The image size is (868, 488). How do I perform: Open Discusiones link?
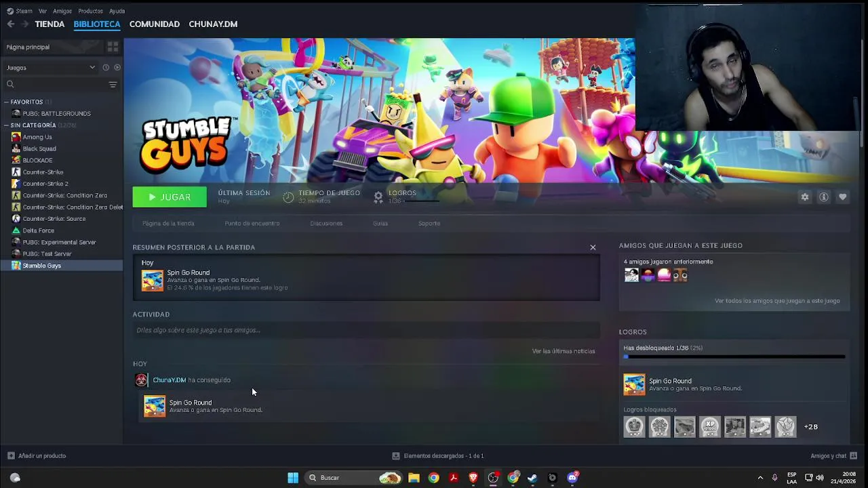point(326,223)
